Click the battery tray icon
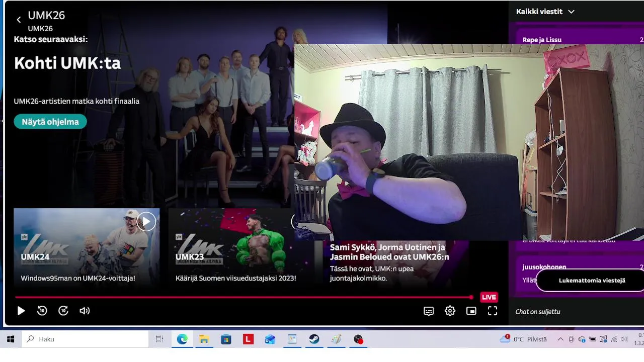The image size is (644, 362). (x=593, y=339)
